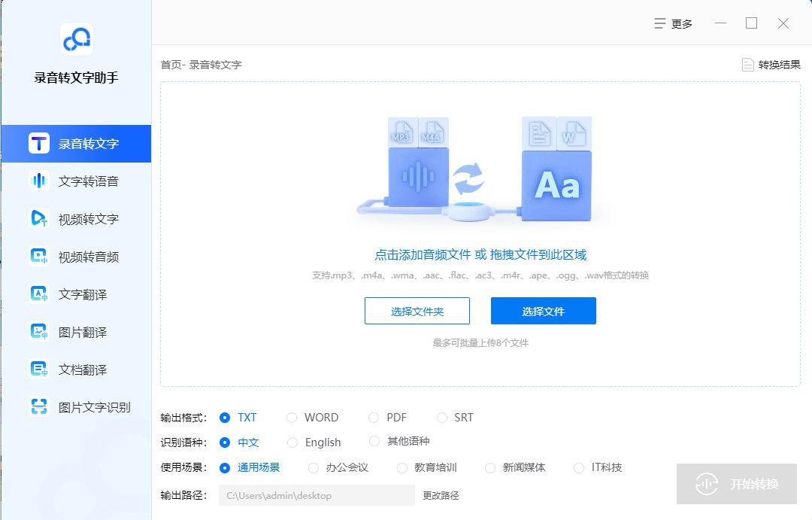Switch to 文字转语音 sidebar tab
Image resolution: width=812 pixels, height=520 pixels.
click(76, 181)
